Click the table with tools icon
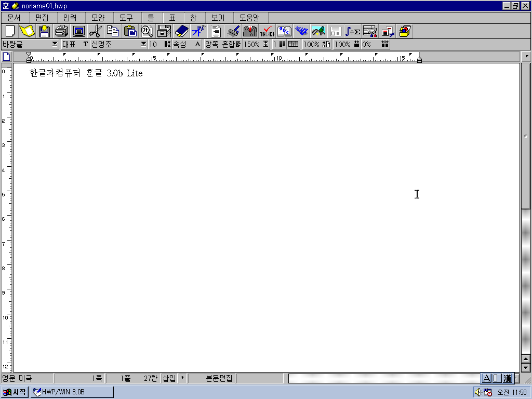 tap(370, 31)
